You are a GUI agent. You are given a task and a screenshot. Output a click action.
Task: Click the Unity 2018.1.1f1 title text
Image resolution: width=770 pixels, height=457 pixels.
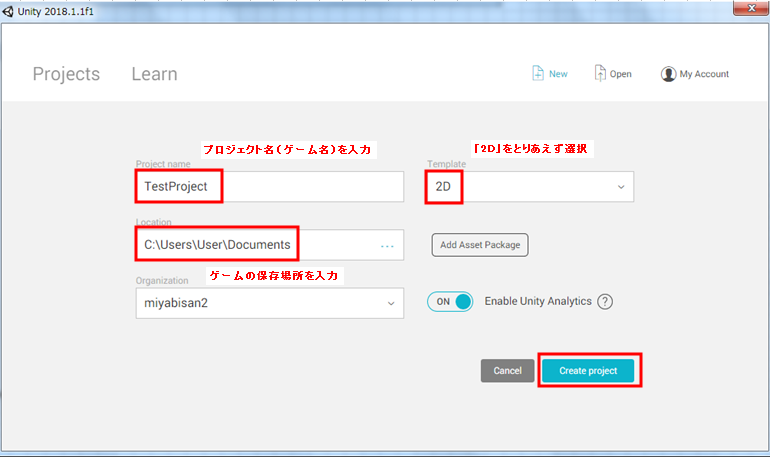click(x=55, y=11)
